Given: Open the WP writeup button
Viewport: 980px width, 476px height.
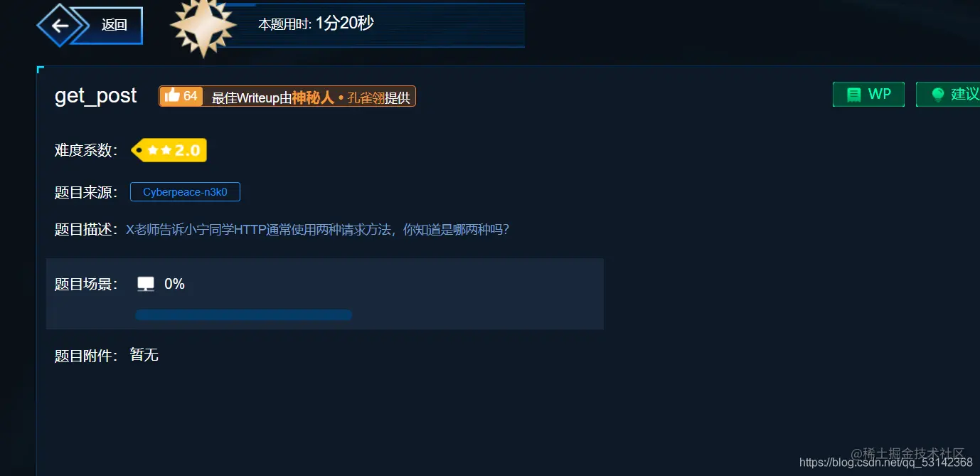Looking at the screenshot, I should coord(868,94).
